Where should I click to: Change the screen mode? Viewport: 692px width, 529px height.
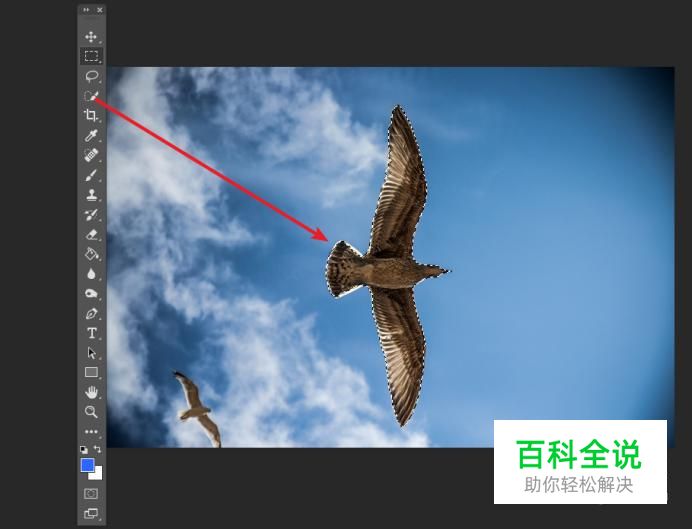click(x=91, y=514)
